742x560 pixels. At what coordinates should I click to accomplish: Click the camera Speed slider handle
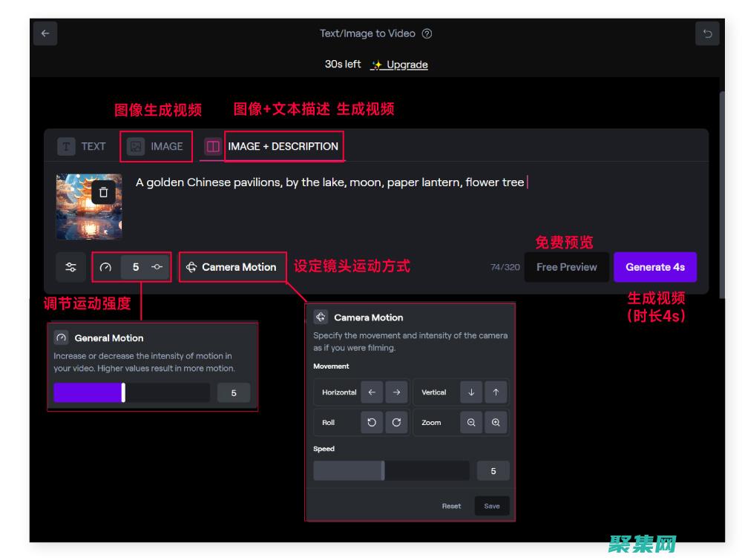click(383, 470)
